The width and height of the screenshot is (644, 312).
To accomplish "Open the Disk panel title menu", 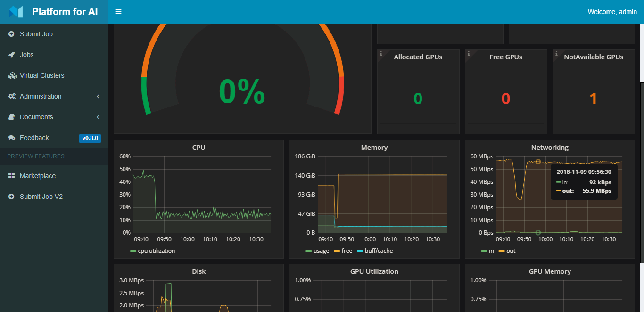I will click(199, 271).
